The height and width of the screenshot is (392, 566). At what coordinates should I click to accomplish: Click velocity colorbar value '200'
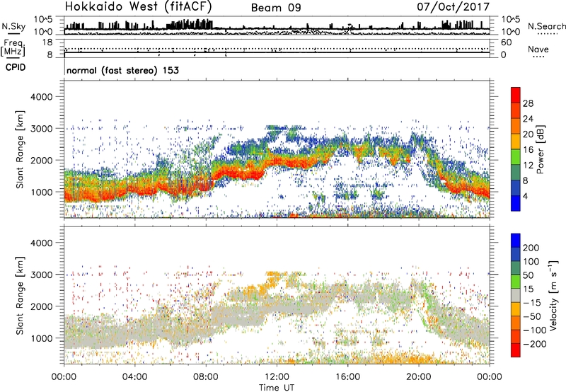tap(531, 248)
